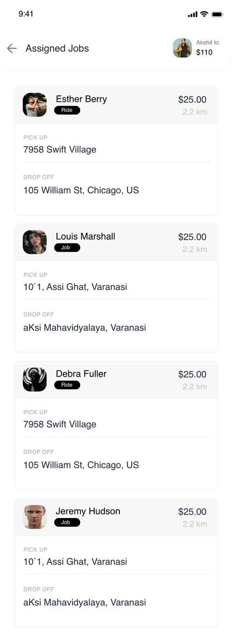Tap the cellular signal icon
The height and width of the screenshot is (644, 232).
(x=192, y=14)
